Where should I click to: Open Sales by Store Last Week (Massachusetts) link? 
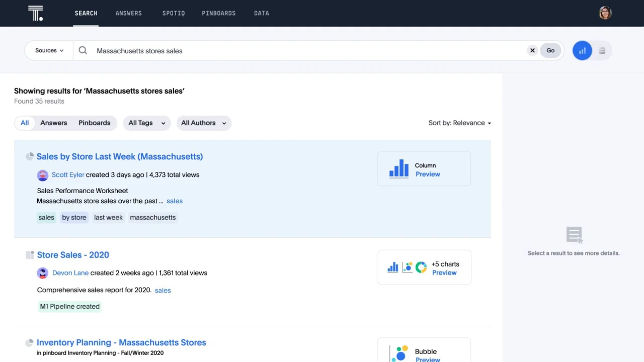[120, 156]
